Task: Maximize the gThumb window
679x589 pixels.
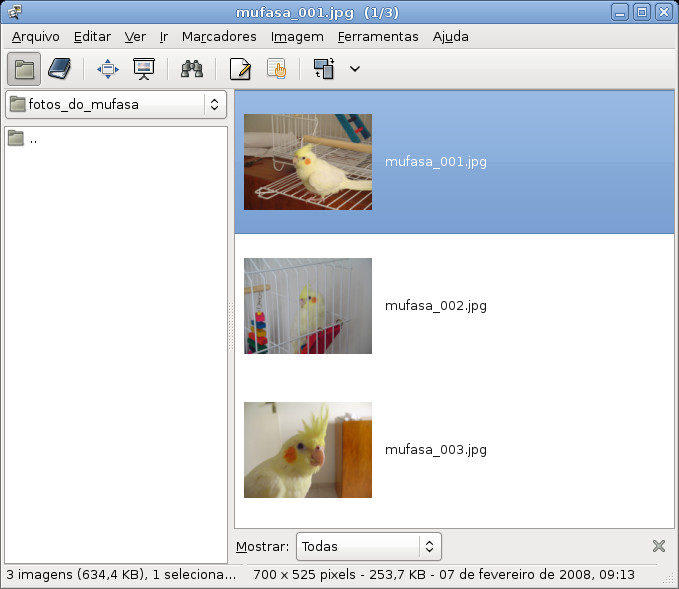Action: tap(642, 12)
